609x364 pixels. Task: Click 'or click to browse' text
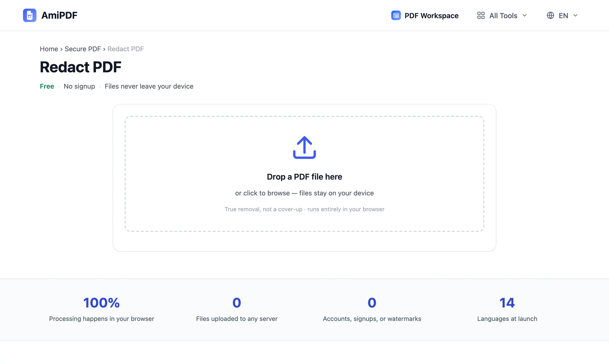pyautogui.click(x=262, y=193)
